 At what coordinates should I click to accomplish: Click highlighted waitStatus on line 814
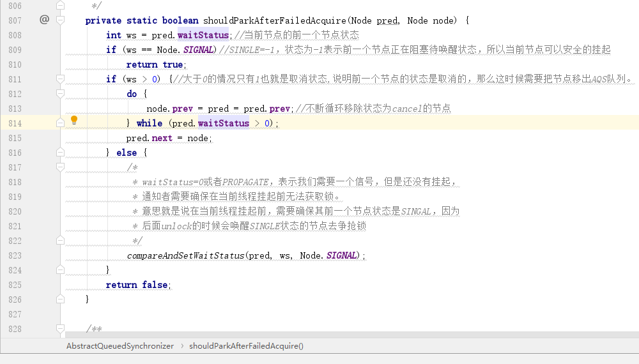[223, 123]
